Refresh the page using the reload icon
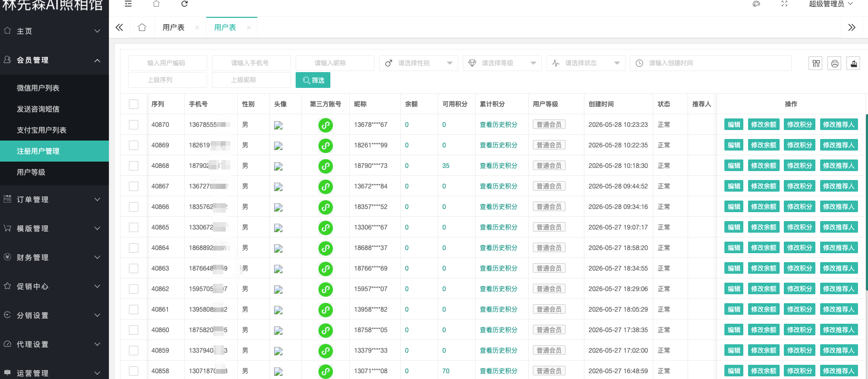This screenshot has width=868, height=379. 184,4
